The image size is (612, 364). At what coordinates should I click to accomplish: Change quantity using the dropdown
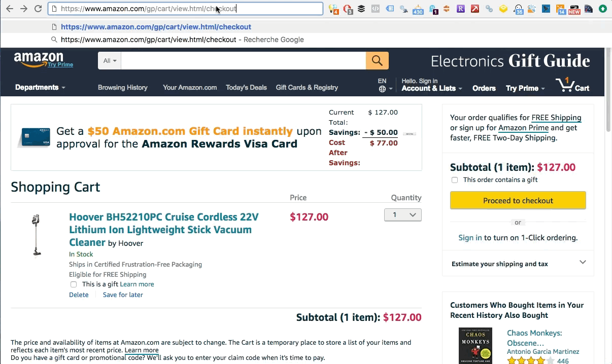402,214
